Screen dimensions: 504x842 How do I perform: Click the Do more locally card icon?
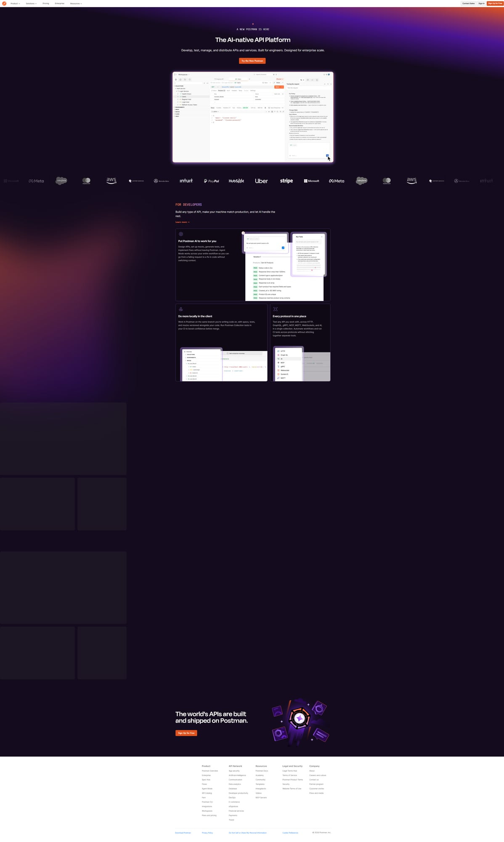click(181, 309)
